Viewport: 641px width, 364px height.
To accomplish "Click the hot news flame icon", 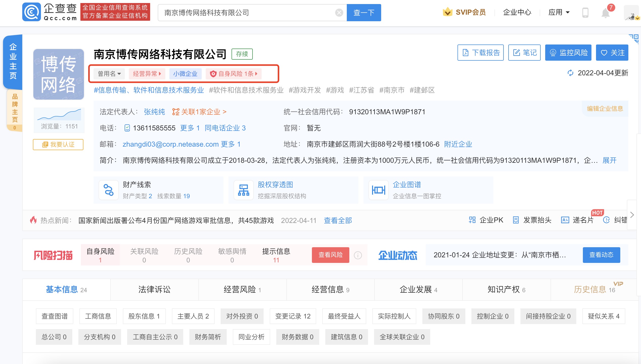I will coord(33,220).
